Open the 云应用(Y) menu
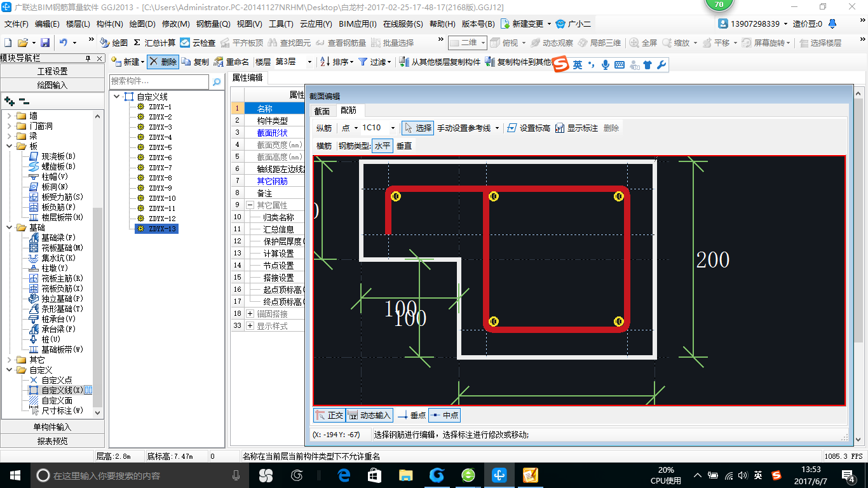 tap(316, 24)
